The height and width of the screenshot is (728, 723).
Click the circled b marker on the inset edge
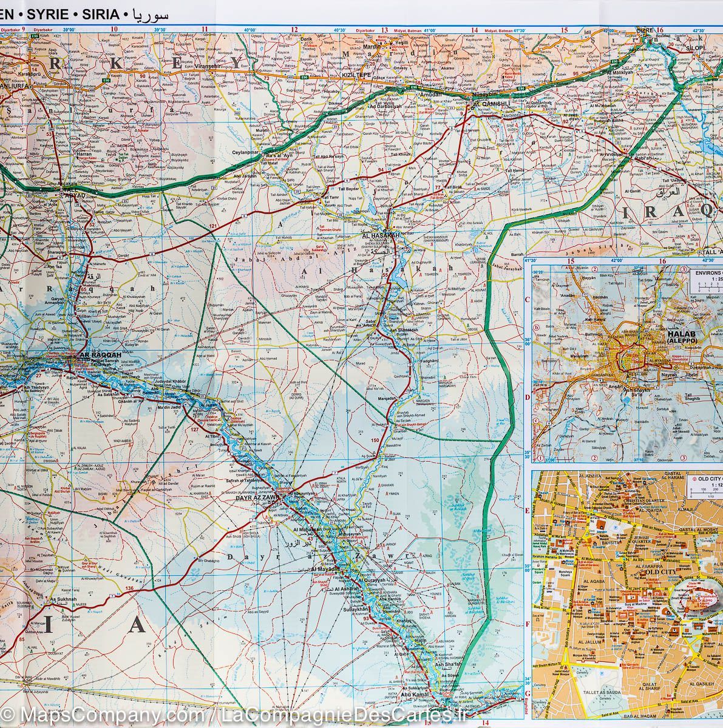pyautogui.click(x=537, y=328)
